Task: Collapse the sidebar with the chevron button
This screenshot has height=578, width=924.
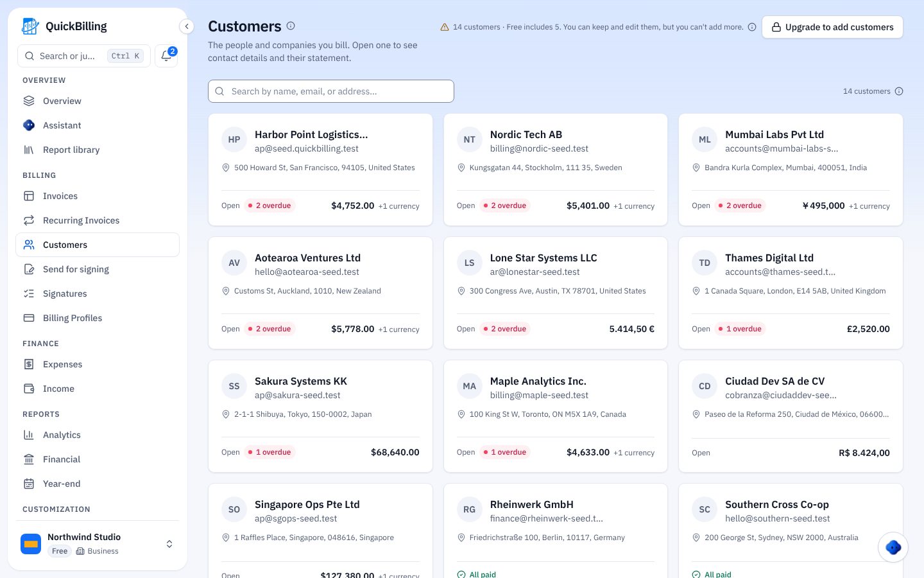Action: click(186, 26)
